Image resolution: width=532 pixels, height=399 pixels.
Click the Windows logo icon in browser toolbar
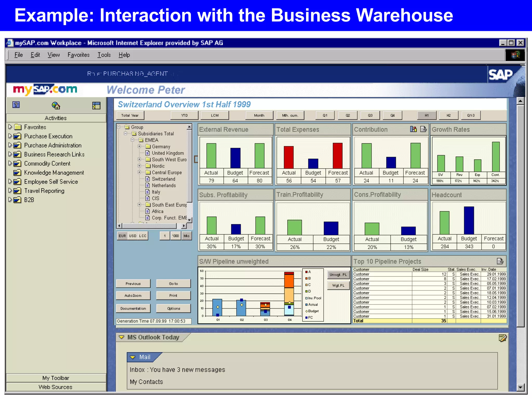[x=515, y=55]
